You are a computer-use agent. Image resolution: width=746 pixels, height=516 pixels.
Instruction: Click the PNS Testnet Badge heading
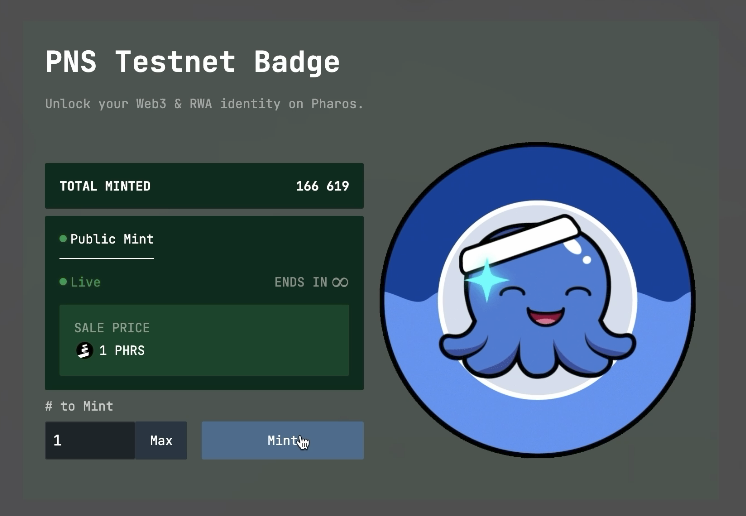[x=192, y=62]
